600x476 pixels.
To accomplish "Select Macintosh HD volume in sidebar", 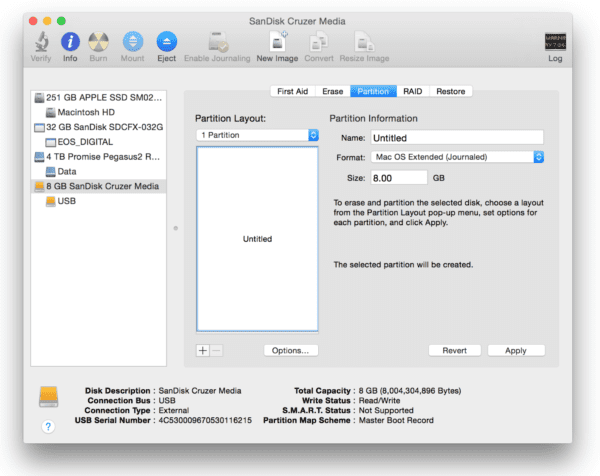I will [84, 113].
